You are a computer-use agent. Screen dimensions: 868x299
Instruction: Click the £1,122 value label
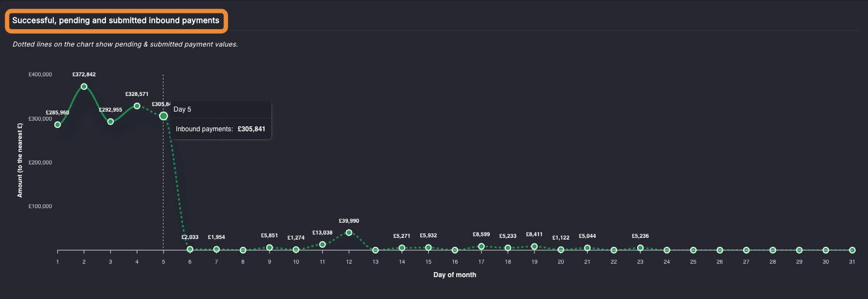(561, 238)
